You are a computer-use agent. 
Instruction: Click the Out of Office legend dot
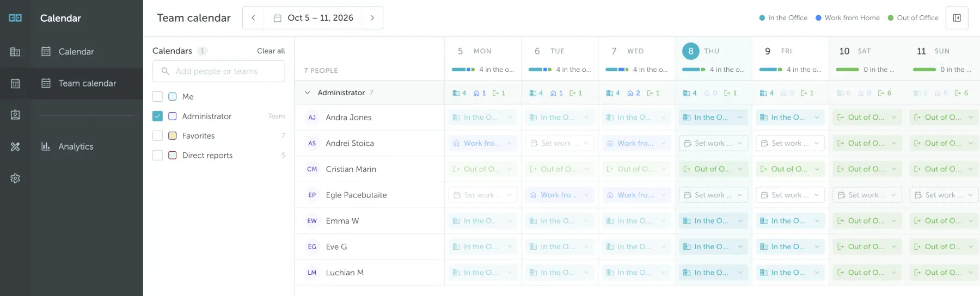click(x=891, y=18)
